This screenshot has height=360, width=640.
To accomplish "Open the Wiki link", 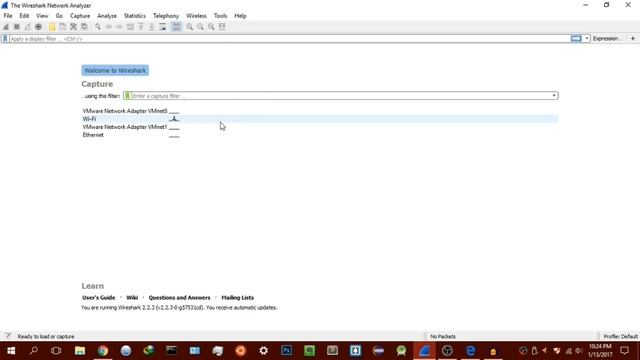I will 132,298.
